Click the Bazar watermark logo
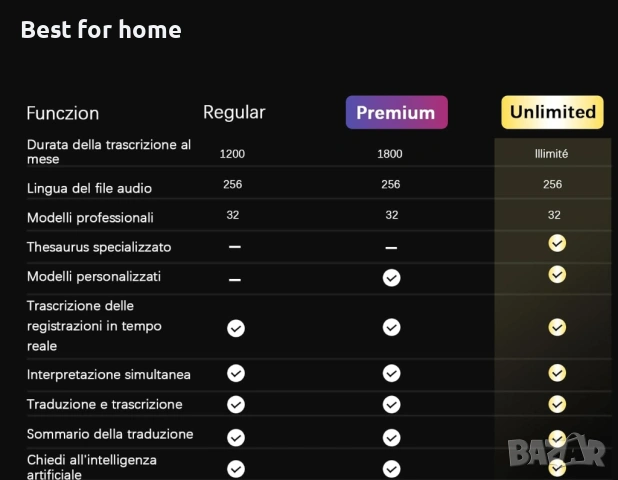The image size is (618, 480). pyautogui.click(x=556, y=452)
